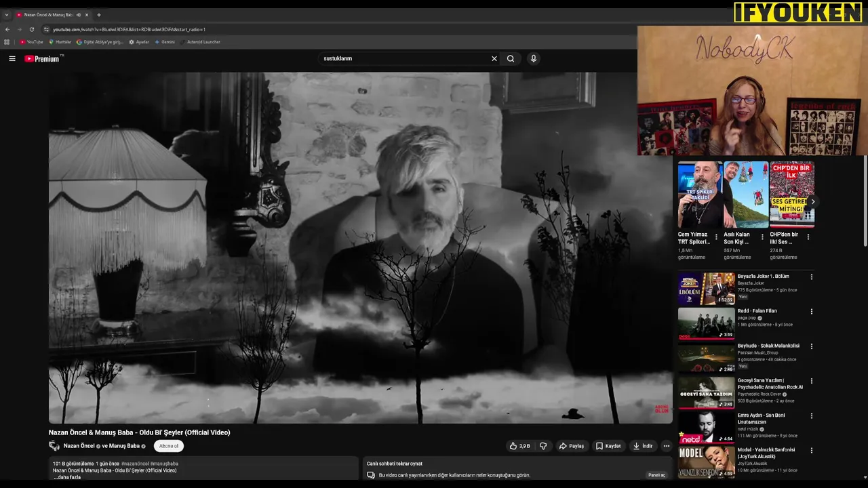Click the video title Oldu Bi' Şeyler
The width and height of the screenshot is (868, 488).
coord(139,432)
